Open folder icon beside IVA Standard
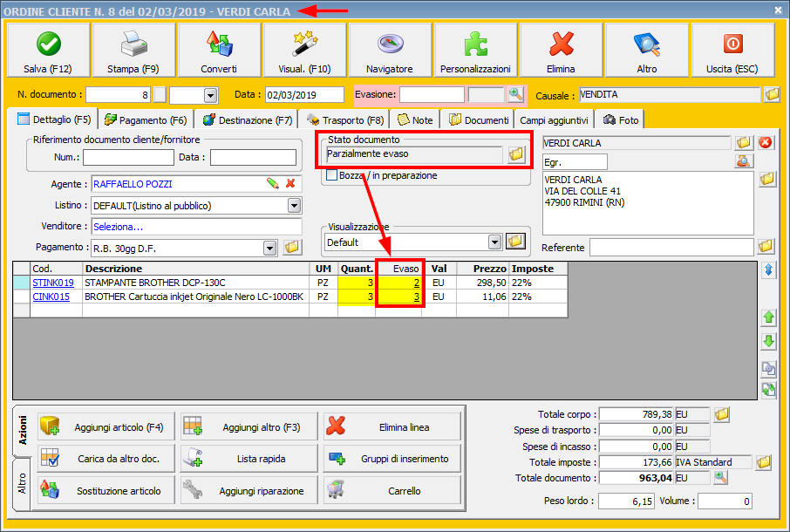Image resolution: width=790 pixels, height=532 pixels. point(763,462)
